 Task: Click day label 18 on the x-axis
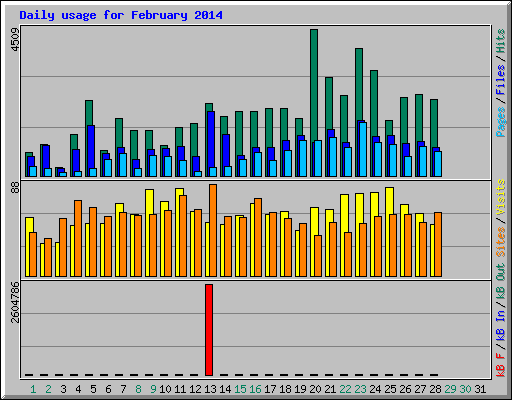click(285, 389)
